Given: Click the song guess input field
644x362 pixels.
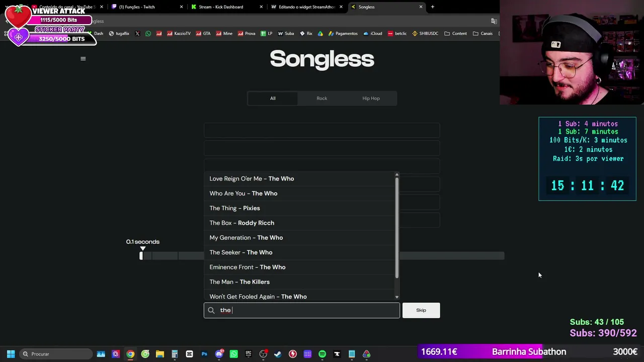Looking at the screenshot, I should coord(302,310).
